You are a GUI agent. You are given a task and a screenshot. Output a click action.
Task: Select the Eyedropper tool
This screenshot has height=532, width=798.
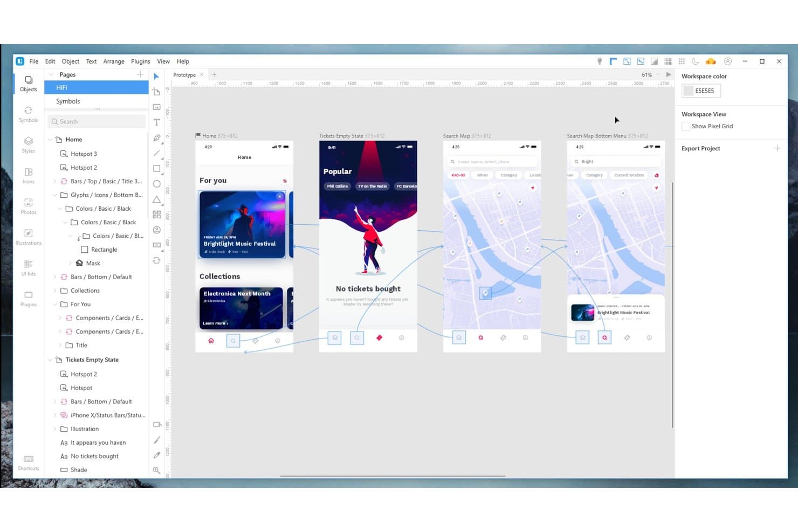click(156, 455)
